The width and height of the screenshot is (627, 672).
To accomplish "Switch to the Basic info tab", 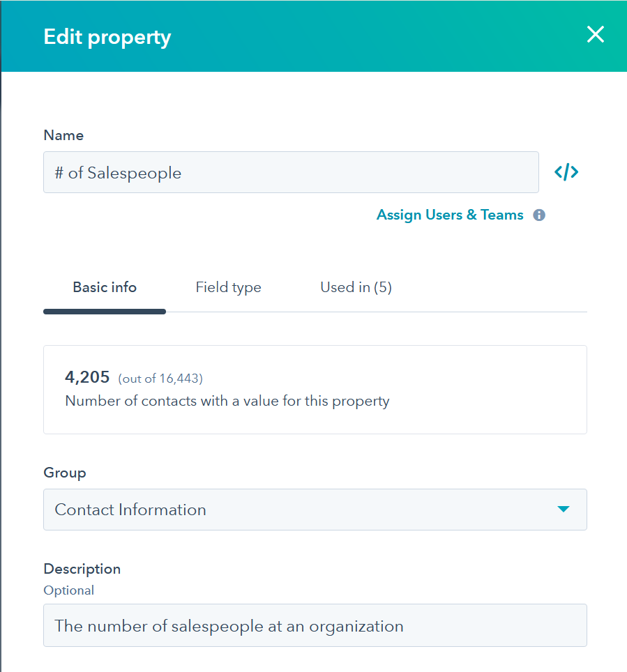I will 105,287.
